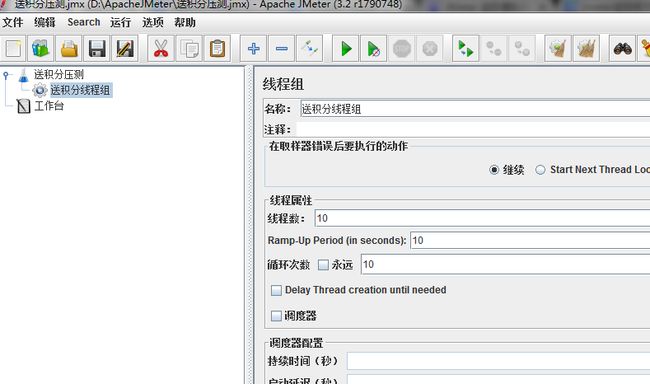Collapse all with the minus icon
This screenshot has width=650, height=384.
point(281,49)
